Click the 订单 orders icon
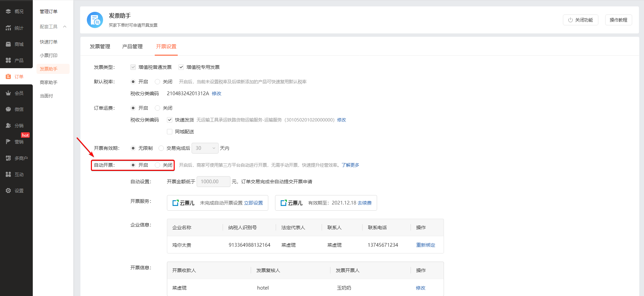Screen dimensions: 644x296 coord(8,77)
